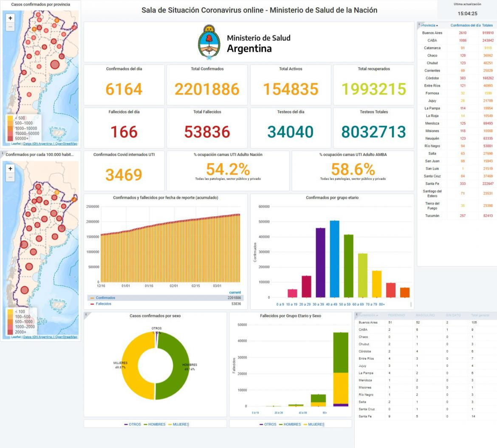This screenshot has width=497, height=448.
Task: Sort by the 'Totales' column header
Action: [x=488, y=25]
